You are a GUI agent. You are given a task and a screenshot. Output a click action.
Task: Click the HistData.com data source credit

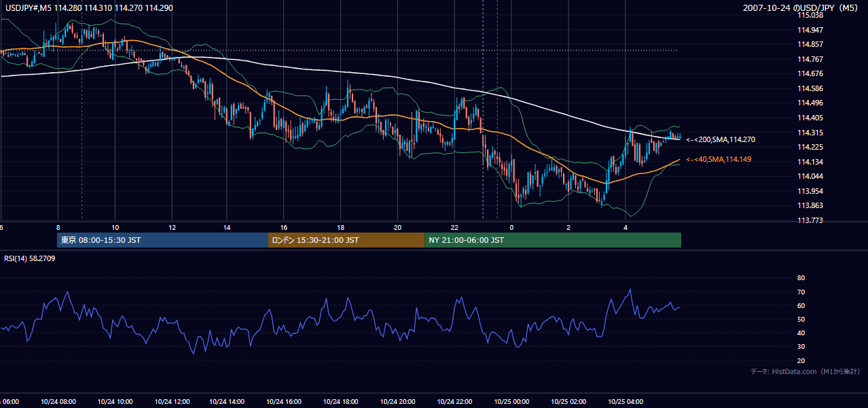(x=805, y=371)
